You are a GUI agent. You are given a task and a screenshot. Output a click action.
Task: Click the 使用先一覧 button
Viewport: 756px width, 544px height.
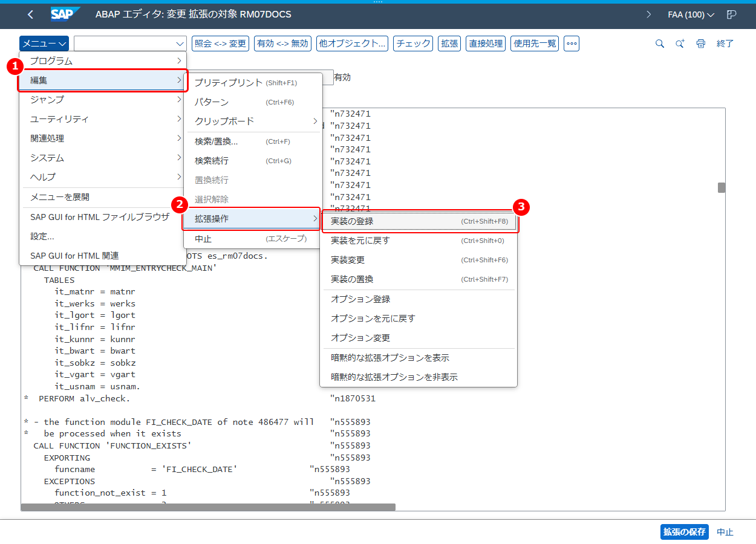click(x=535, y=44)
